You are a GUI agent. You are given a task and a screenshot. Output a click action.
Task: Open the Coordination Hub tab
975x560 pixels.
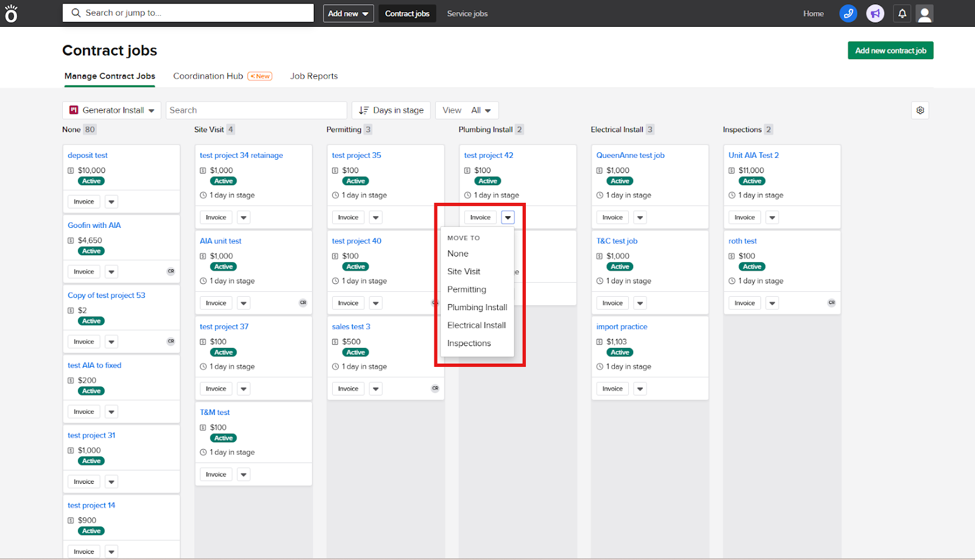click(x=208, y=76)
